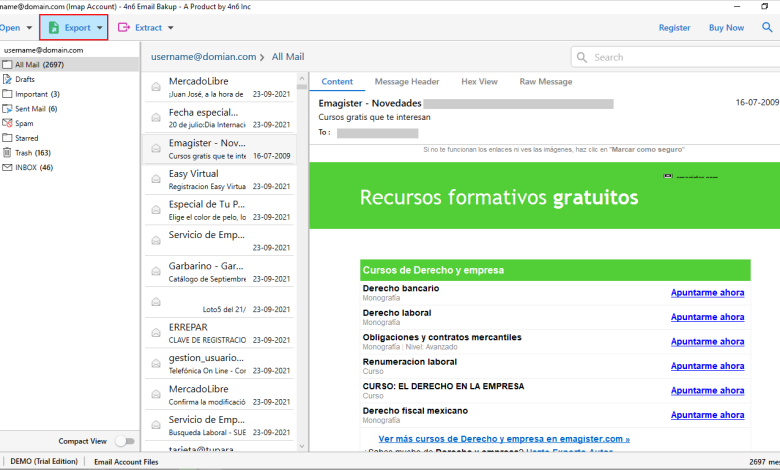This screenshot has width=780, height=470.
Task: Click Apuntarme ahora for Obligaciones y contratos mercantiles
Action: [x=707, y=342]
